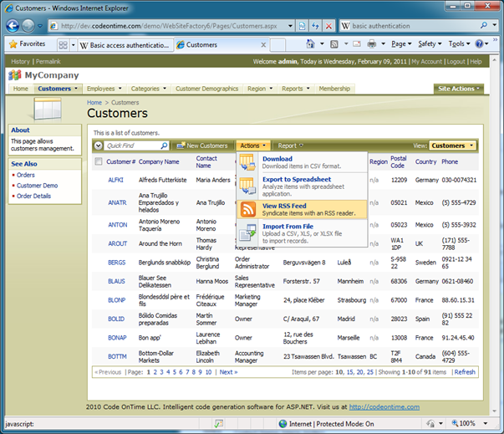Screen dimensions: 504x434
Task: Click the zoom level 100% indicator
Action: coord(464,423)
